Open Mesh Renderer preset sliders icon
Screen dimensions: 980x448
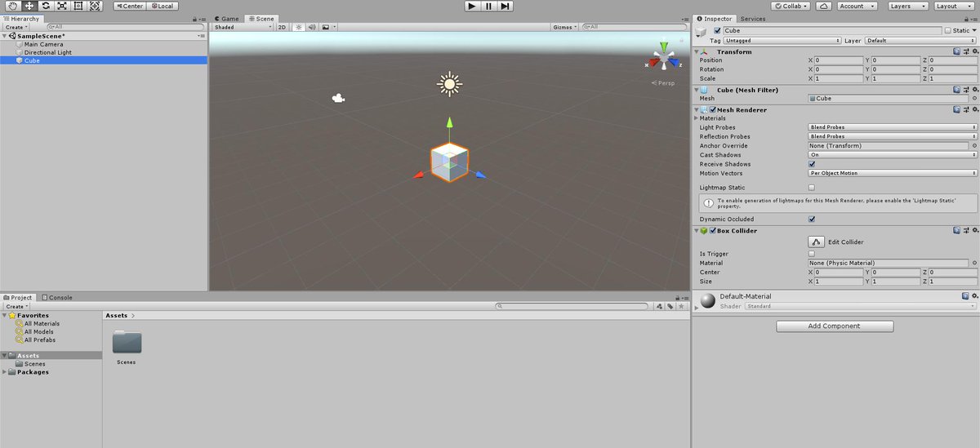click(x=965, y=109)
